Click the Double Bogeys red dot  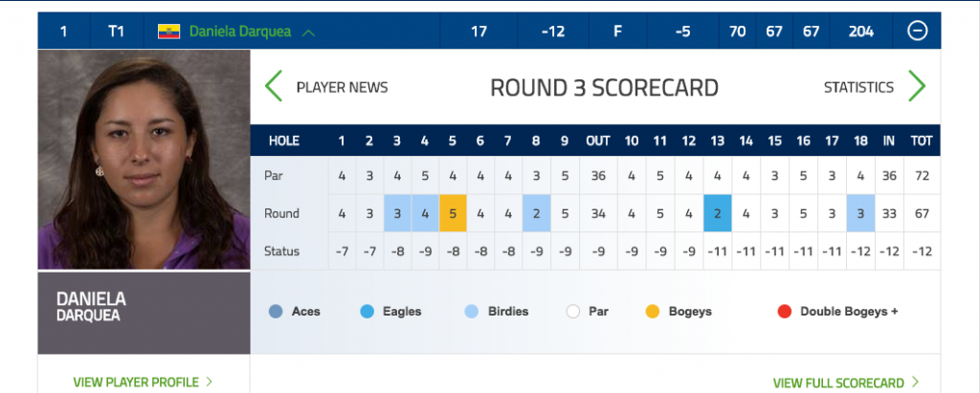[x=785, y=311]
